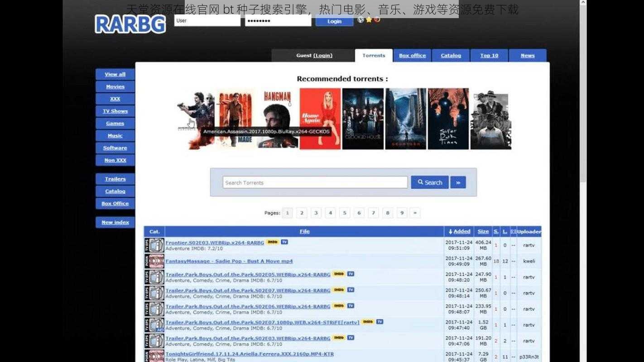Click category icon for S02E07.WEBRip.x264-RARBG row
Image resolution: width=644 pixels, height=362 pixels.
coord(154,293)
